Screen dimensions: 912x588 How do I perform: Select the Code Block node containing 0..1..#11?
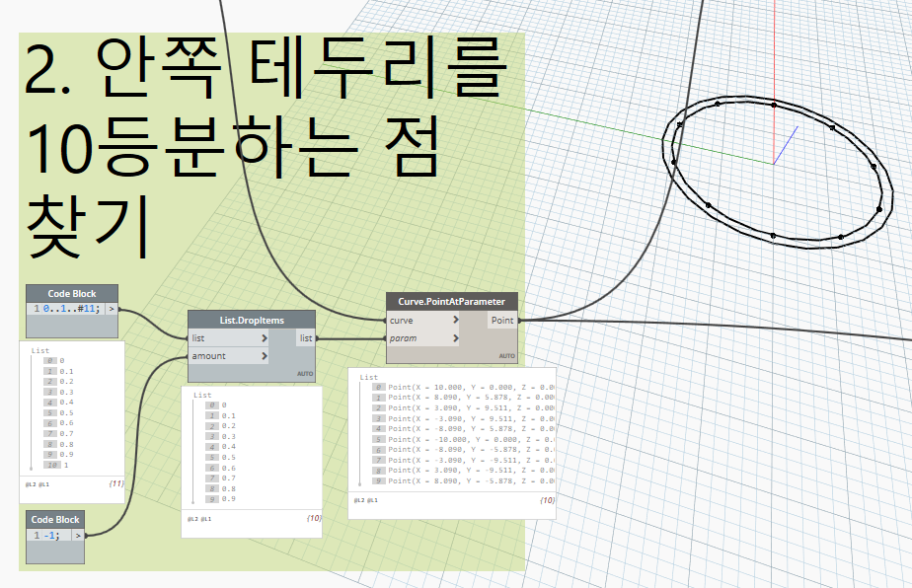click(x=72, y=294)
